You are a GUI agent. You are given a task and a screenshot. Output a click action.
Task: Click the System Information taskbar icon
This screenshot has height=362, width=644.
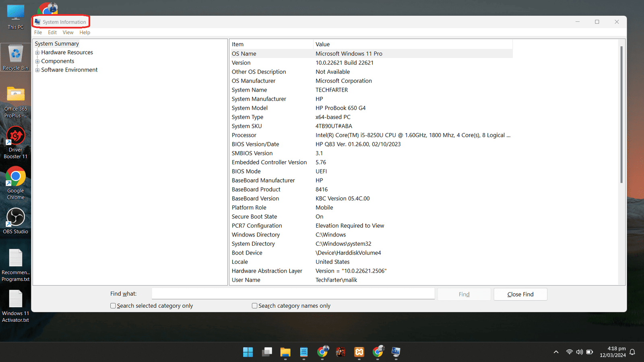pyautogui.click(x=396, y=352)
